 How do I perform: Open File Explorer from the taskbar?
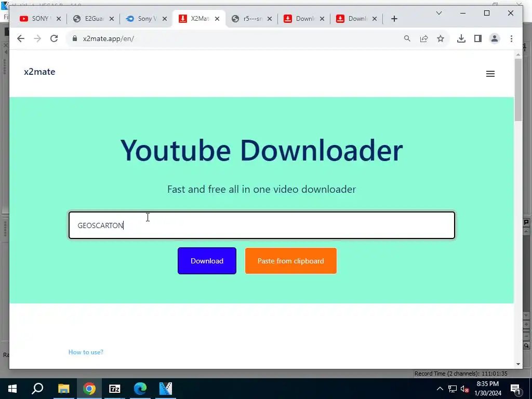click(x=63, y=389)
